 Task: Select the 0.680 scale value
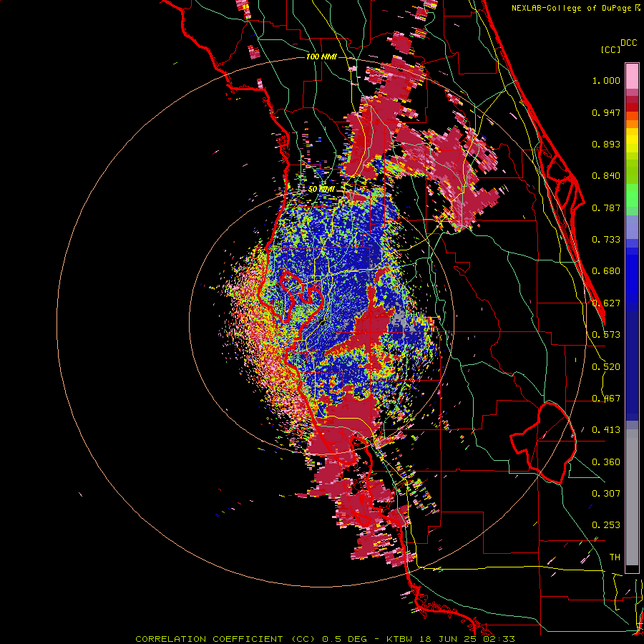606,271
